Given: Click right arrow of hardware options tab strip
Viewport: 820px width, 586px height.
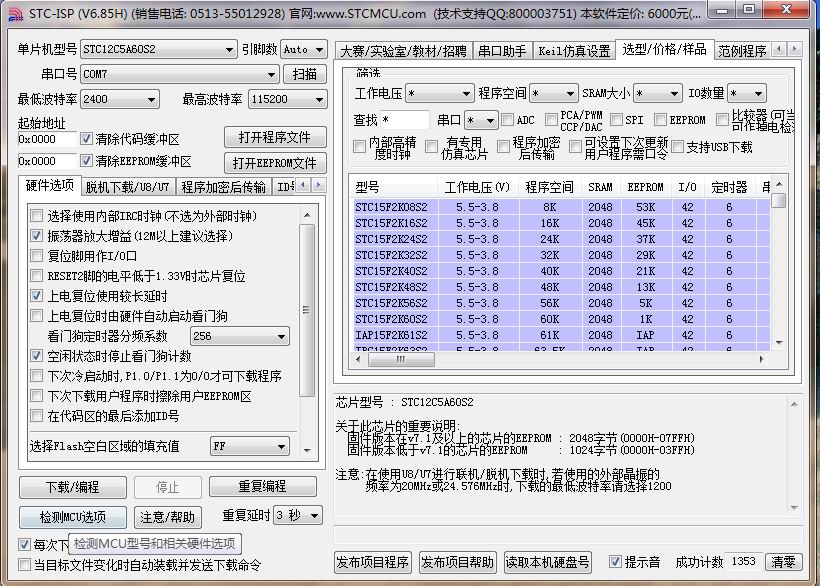Looking at the screenshot, I should pyautogui.click(x=318, y=185).
